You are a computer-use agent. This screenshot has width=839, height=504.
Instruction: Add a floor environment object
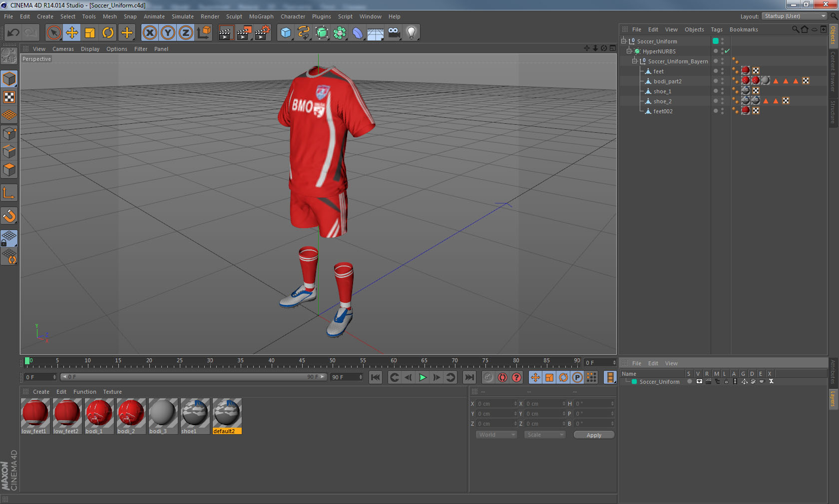[x=376, y=33]
